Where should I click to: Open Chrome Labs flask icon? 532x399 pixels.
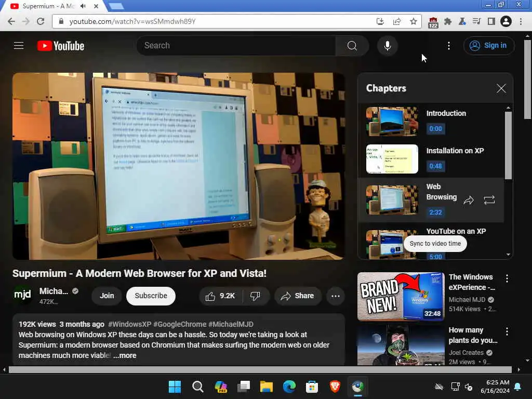point(462,21)
